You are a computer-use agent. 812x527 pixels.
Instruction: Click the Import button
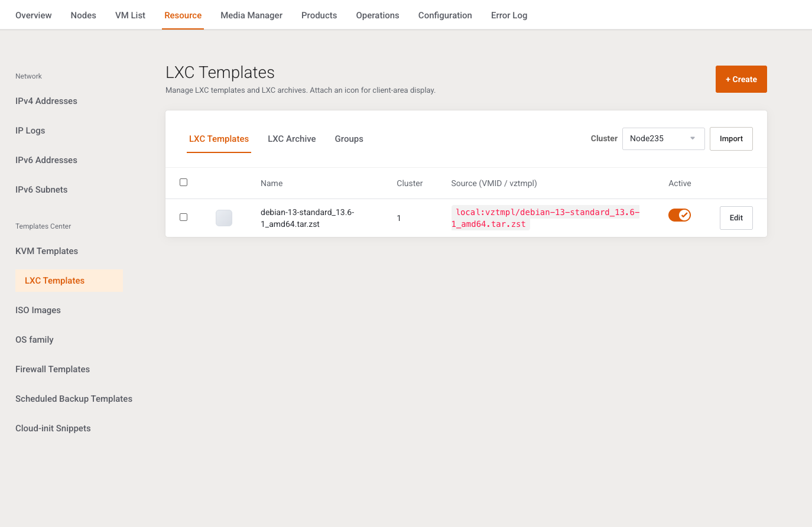pyautogui.click(x=731, y=139)
